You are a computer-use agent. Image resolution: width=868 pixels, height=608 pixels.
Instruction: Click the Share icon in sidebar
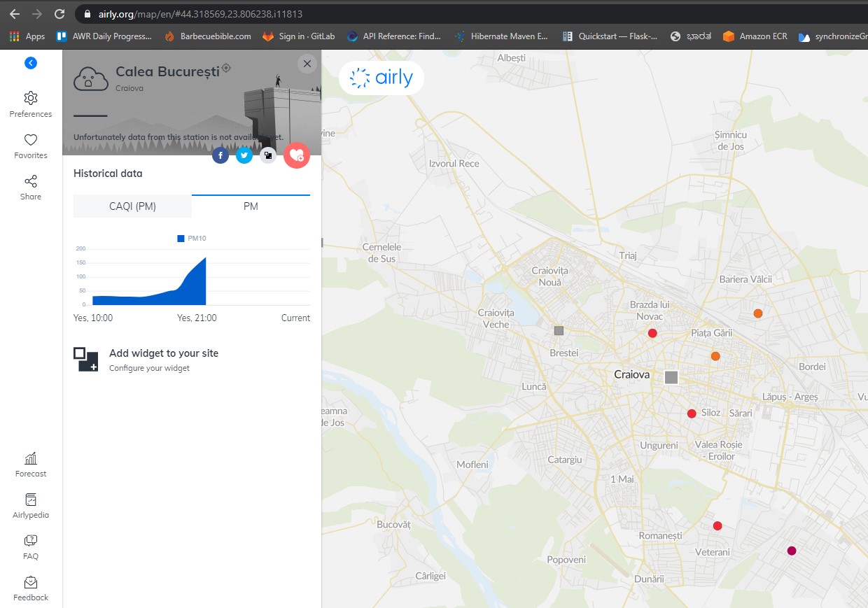pos(31,182)
